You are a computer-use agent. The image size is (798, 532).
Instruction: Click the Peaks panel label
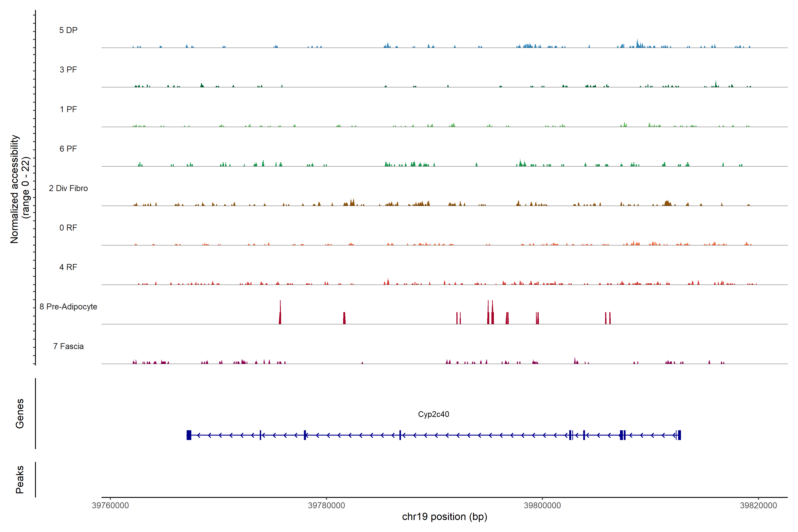click(x=20, y=479)
